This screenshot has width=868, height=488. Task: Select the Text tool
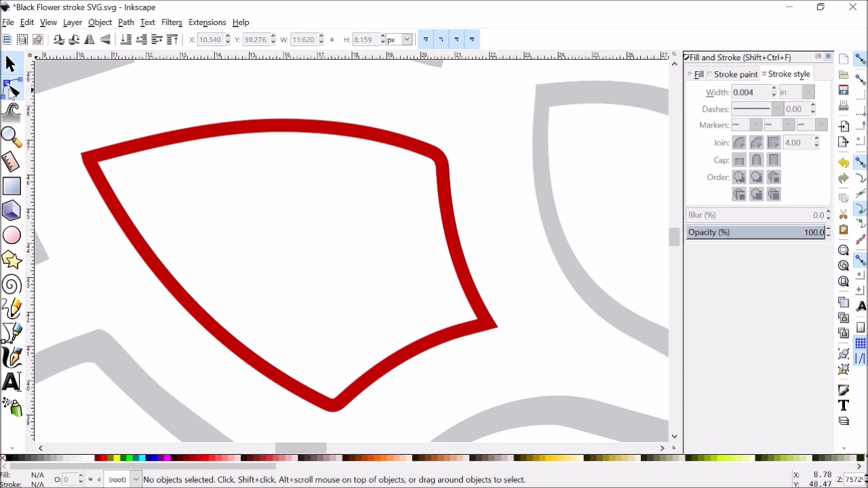(x=11, y=382)
